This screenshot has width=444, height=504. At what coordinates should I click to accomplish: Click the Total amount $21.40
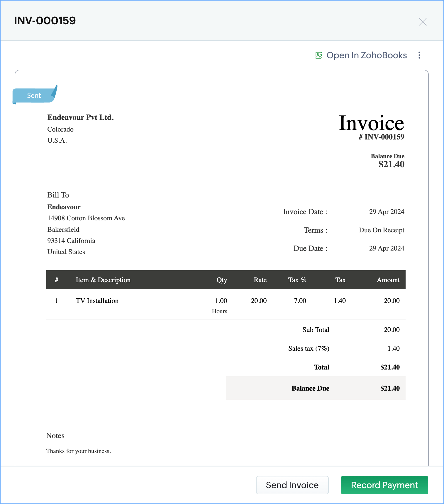390,367
